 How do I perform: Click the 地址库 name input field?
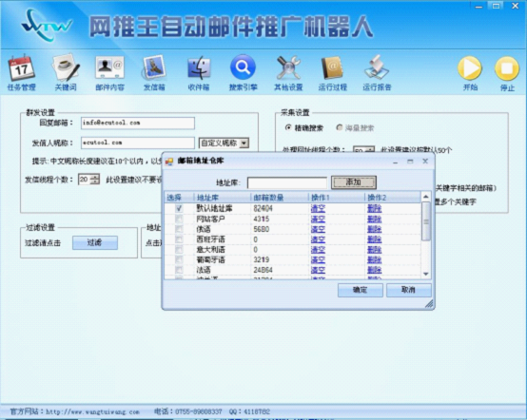tap(287, 183)
